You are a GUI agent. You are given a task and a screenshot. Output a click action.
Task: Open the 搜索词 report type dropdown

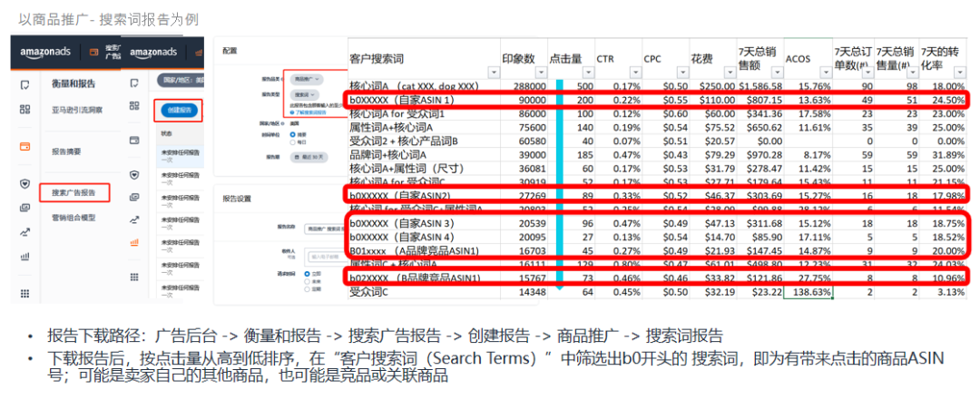coord(304,95)
